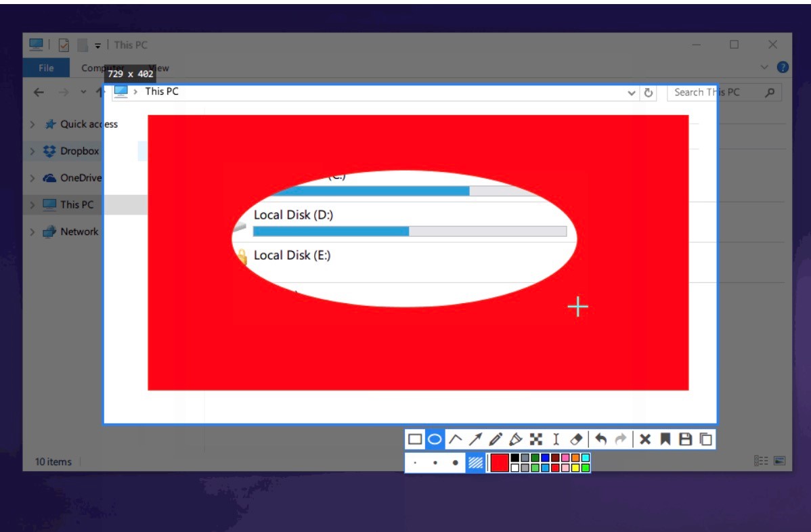Pick the cyan color swatch
811x532 pixels.
586,458
